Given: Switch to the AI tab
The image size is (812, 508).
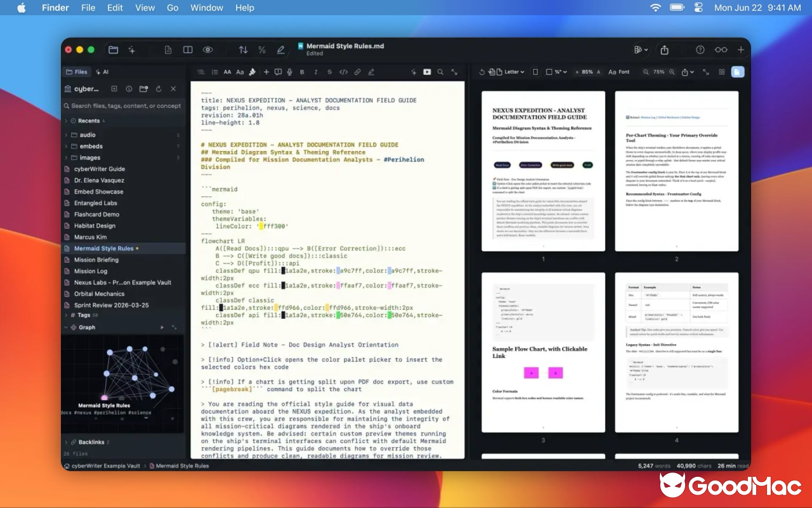Looking at the screenshot, I should tap(102, 72).
